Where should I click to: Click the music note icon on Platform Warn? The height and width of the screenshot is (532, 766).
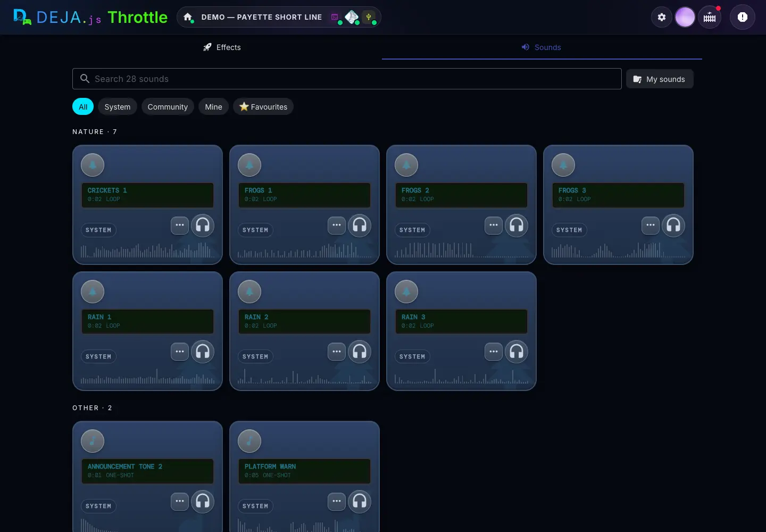249,441
